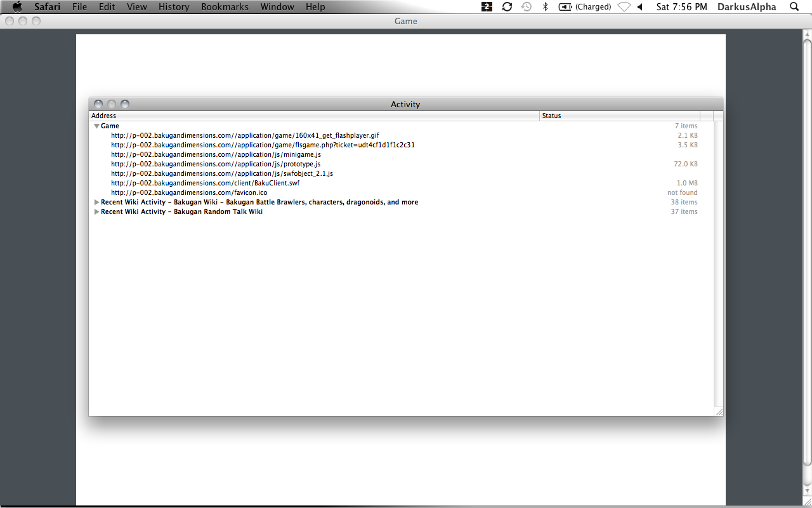Expand Recent Wiki Activity Bakugan Wiki group

pos(96,203)
